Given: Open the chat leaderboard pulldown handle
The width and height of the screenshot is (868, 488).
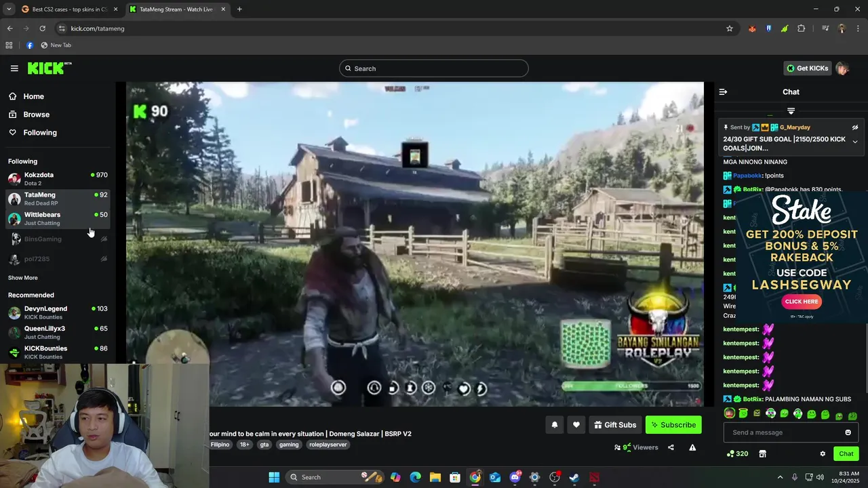Looking at the screenshot, I should pyautogui.click(x=791, y=110).
